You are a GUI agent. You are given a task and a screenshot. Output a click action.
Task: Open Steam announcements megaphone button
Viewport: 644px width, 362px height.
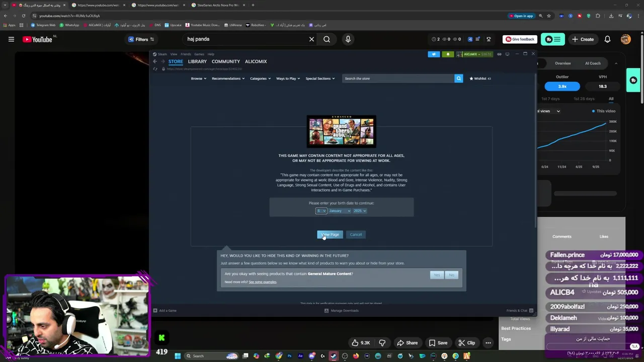pyautogui.click(x=434, y=54)
